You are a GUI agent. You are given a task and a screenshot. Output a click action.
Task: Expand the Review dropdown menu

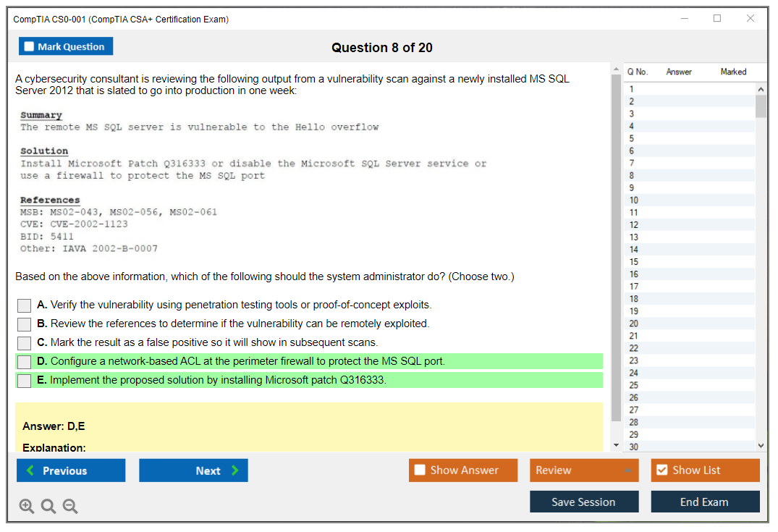click(x=627, y=470)
